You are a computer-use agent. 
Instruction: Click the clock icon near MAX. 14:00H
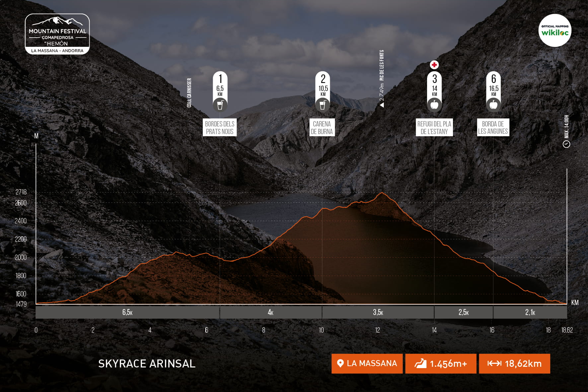click(x=566, y=144)
